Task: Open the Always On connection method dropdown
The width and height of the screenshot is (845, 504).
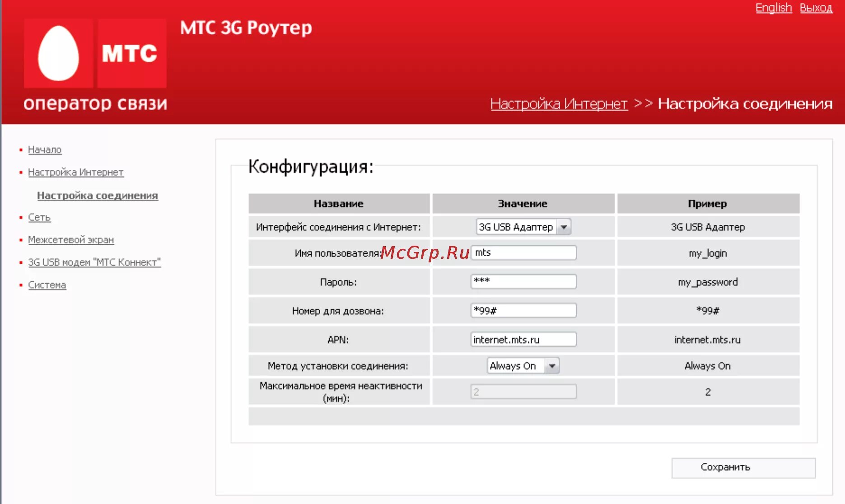Action: point(523,366)
